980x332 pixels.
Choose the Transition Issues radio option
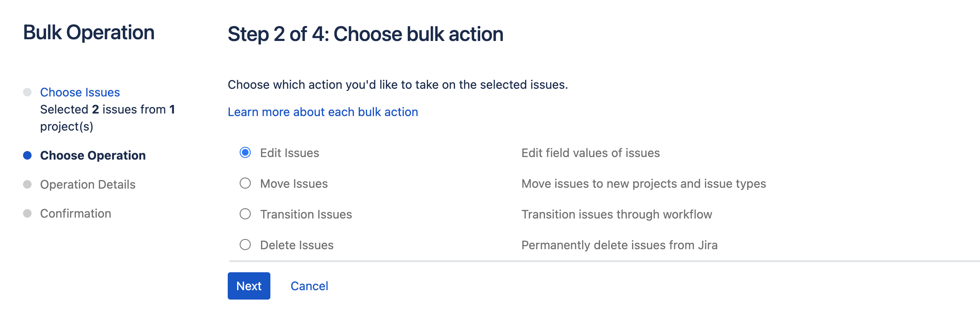click(x=245, y=214)
